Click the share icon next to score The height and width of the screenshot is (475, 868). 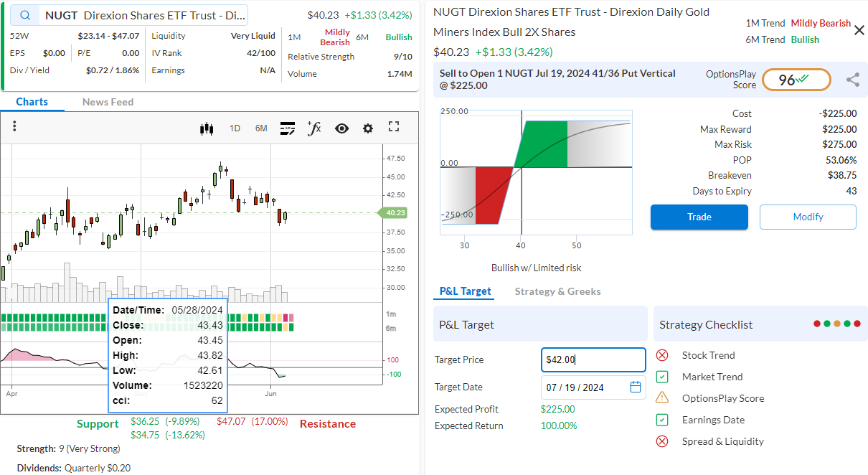click(852, 80)
